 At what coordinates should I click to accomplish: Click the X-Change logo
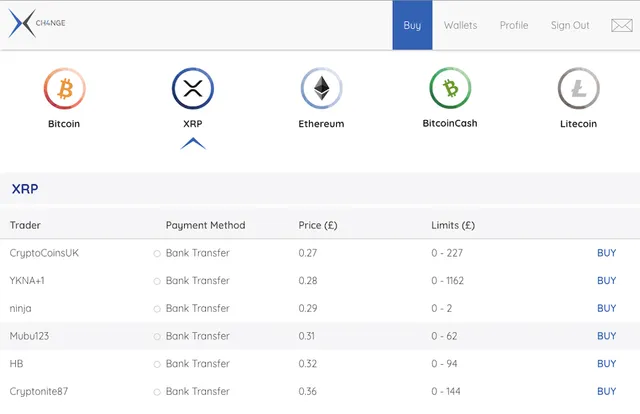[37, 23]
